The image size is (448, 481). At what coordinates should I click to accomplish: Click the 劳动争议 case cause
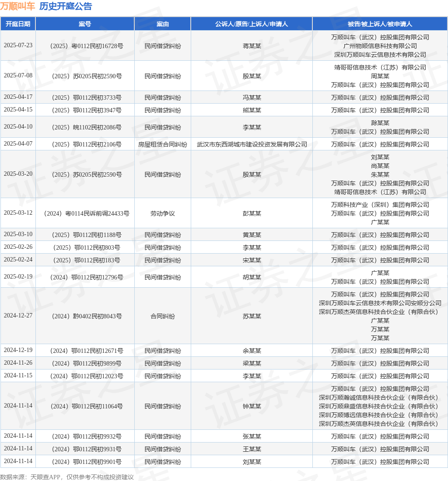click(163, 213)
